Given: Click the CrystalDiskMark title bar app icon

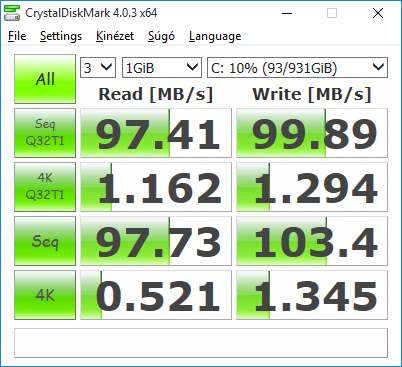Looking at the screenshot, I should [12, 13].
